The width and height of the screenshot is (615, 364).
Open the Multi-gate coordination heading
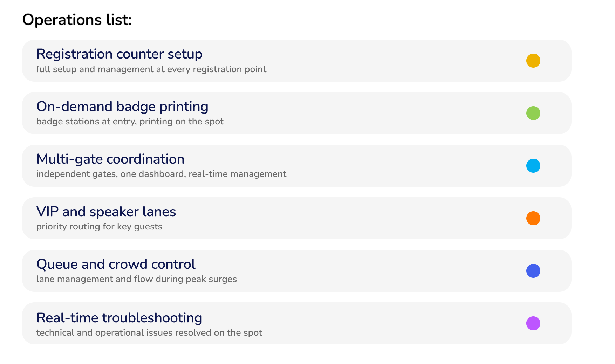[x=110, y=159]
